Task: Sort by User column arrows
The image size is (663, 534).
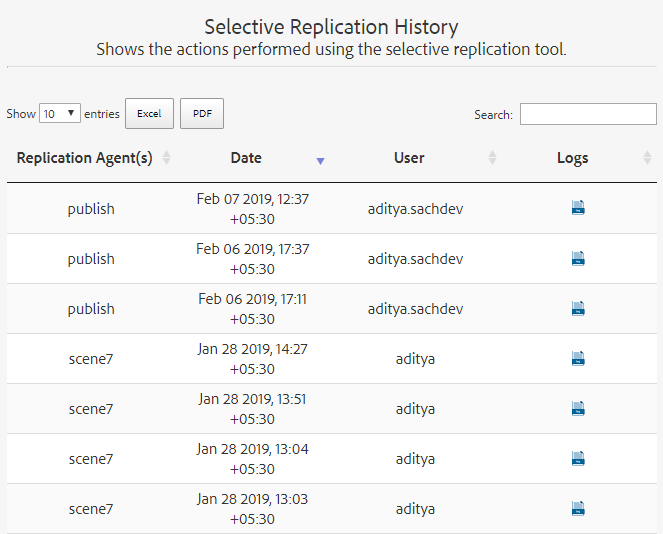Action: tap(492, 158)
